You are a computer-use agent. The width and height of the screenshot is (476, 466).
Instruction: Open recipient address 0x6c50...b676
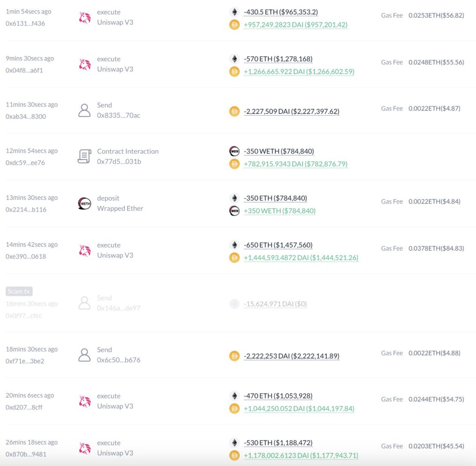(x=119, y=360)
